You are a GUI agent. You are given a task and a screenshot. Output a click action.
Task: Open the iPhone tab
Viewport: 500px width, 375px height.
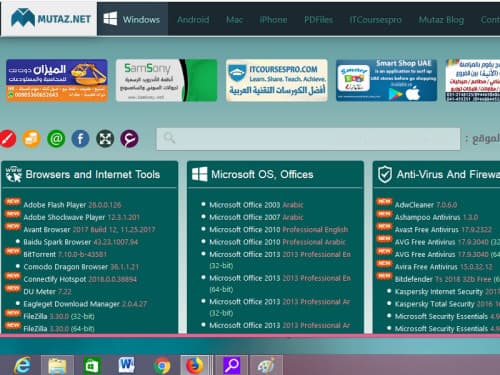point(273,20)
